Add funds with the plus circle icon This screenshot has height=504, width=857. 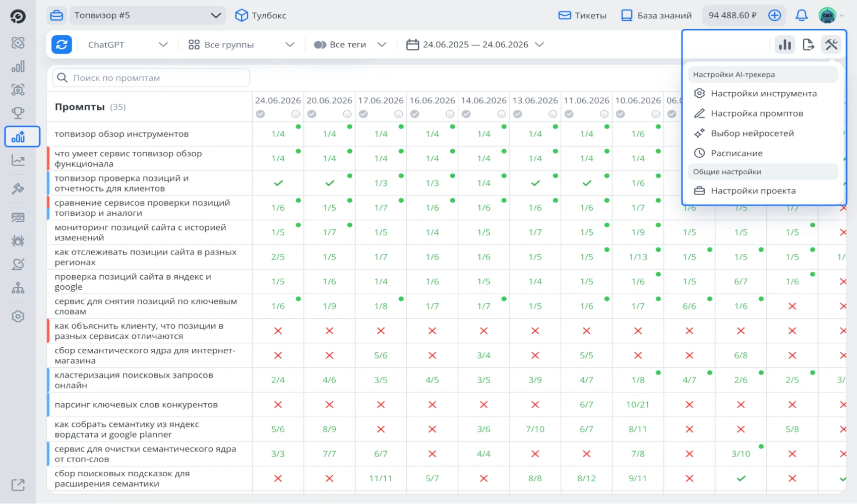coord(774,16)
